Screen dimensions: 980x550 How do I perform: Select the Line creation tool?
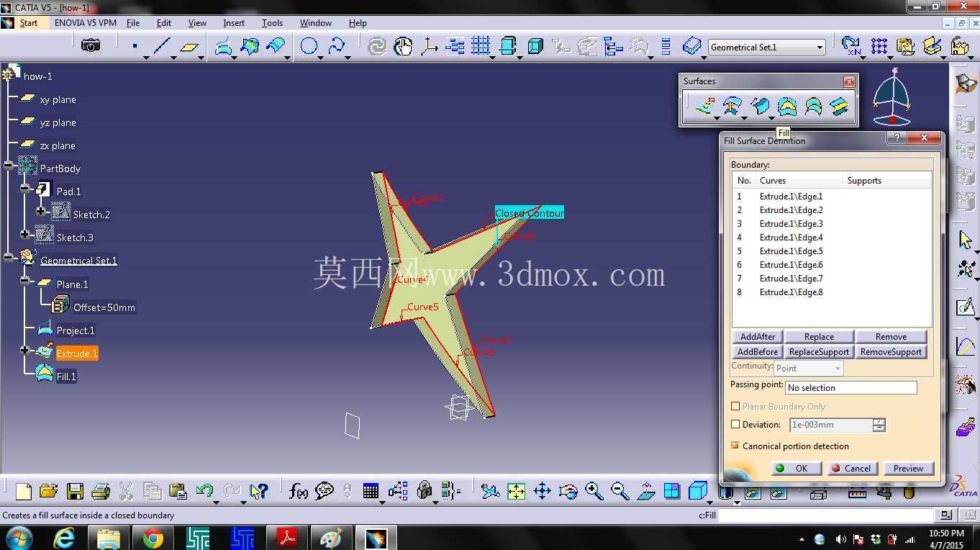[x=162, y=47]
